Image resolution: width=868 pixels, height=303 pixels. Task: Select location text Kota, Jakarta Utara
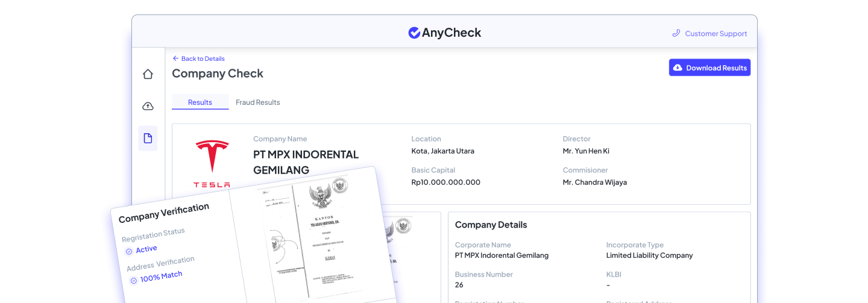pyautogui.click(x=443, y=151)
